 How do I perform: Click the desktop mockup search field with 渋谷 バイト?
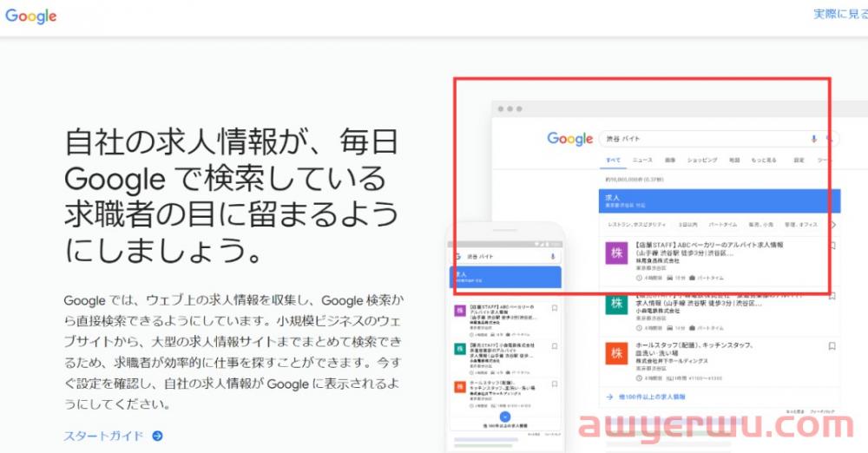[719, 139]
